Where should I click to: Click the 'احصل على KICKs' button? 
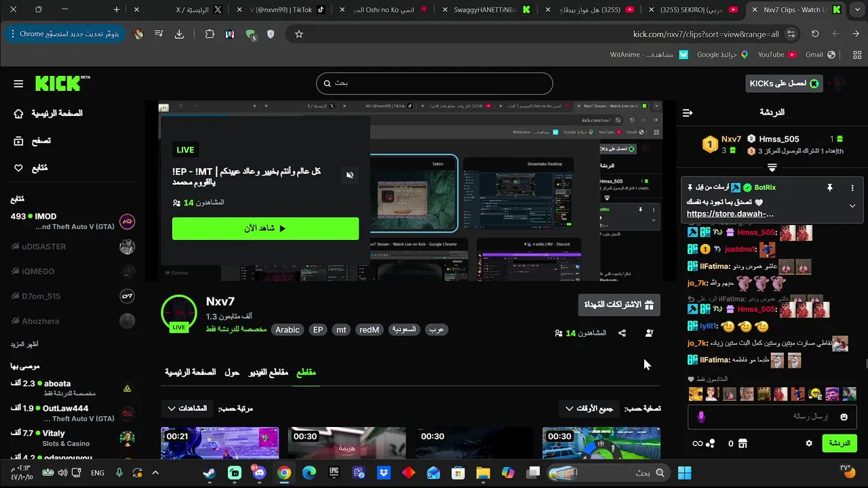tap(784, 83)
